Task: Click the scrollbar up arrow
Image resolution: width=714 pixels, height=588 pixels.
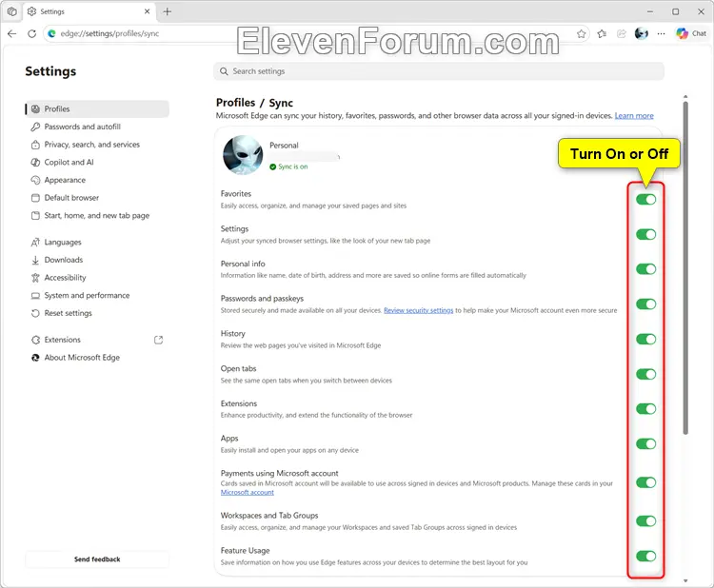Action: (685, 96)
